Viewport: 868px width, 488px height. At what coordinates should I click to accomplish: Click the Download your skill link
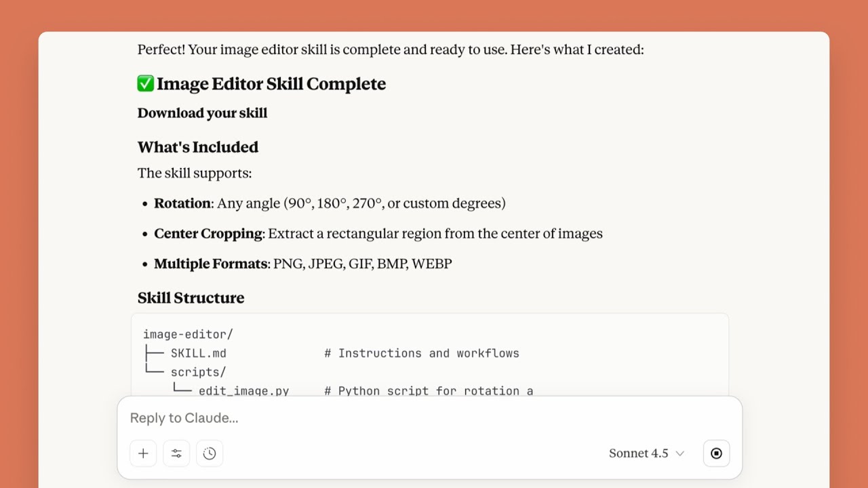(201, 113)
